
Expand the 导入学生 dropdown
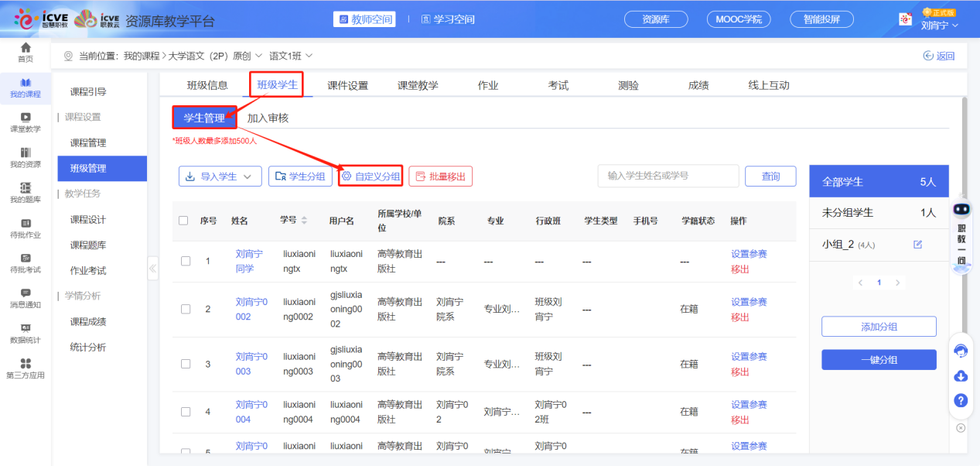pos(220,176)
